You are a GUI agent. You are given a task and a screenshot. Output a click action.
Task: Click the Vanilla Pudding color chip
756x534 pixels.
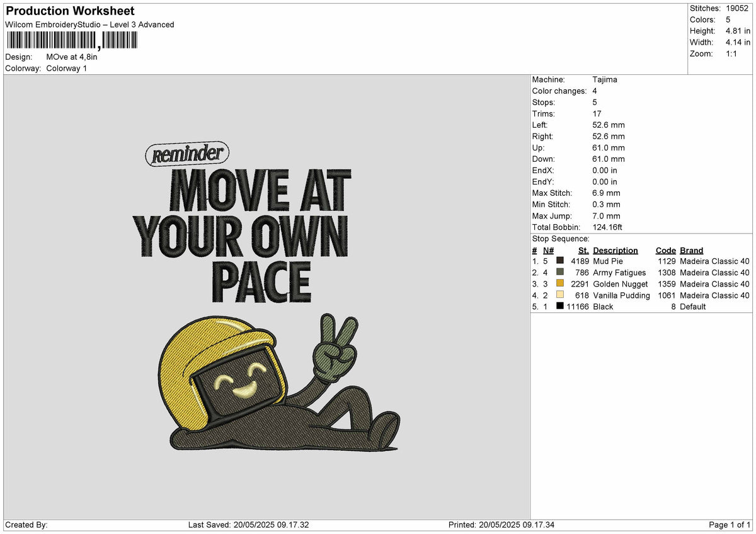pyautogui.click(x=559, y=295)
